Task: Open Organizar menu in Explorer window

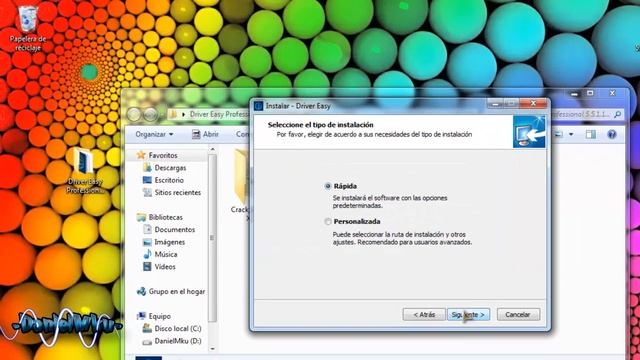Action: click(154, 134)
